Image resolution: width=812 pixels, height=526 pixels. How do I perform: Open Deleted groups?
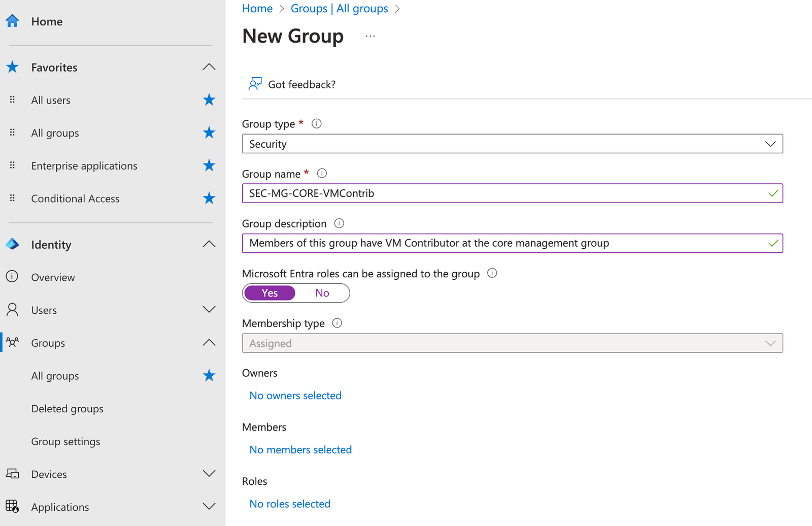pos(67,409)
